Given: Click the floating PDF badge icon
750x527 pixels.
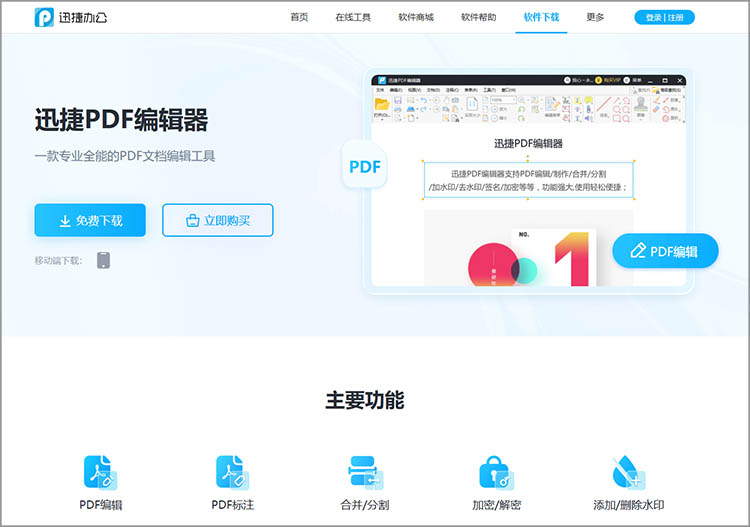Looking at the screenshot, I should [364, 166].
